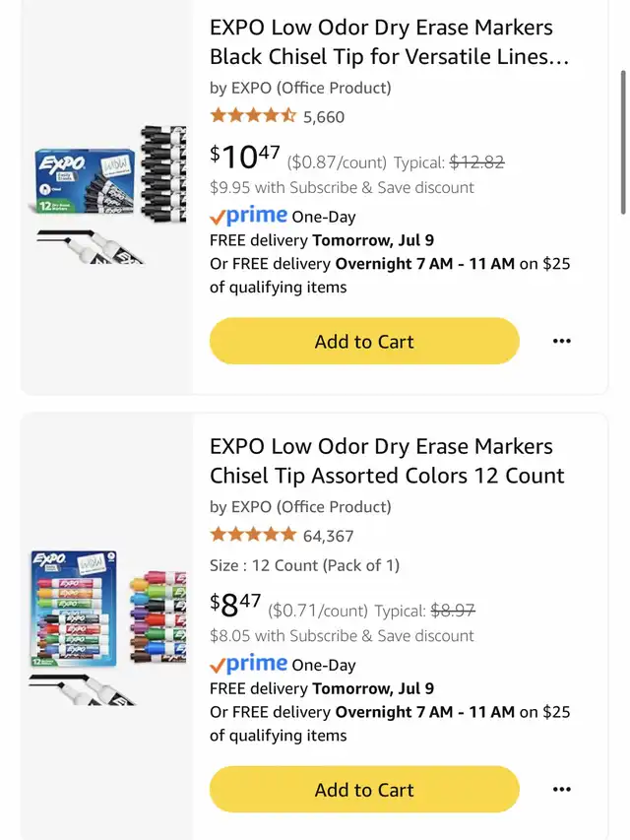
Task: Open assorted color EXPO markers product image
Action: click(107, 626)
